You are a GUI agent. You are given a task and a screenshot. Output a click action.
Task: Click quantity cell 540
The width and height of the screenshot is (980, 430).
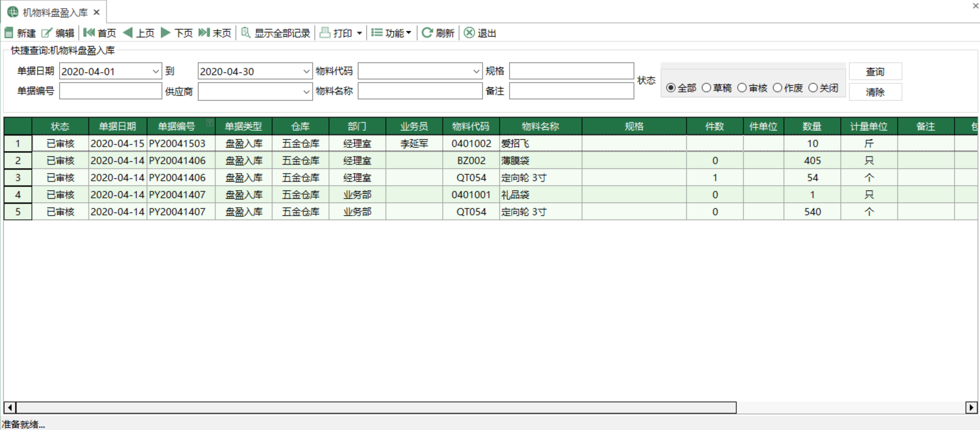tap(812, 212)
